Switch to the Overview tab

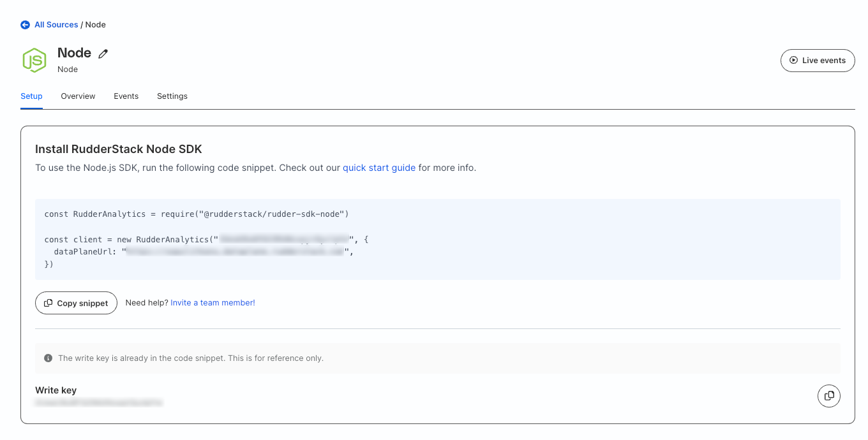pyautogui.click(x=78, y=96)
